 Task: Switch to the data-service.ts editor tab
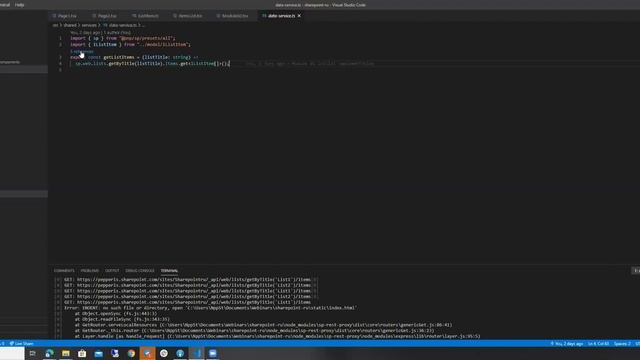point(281,16)
